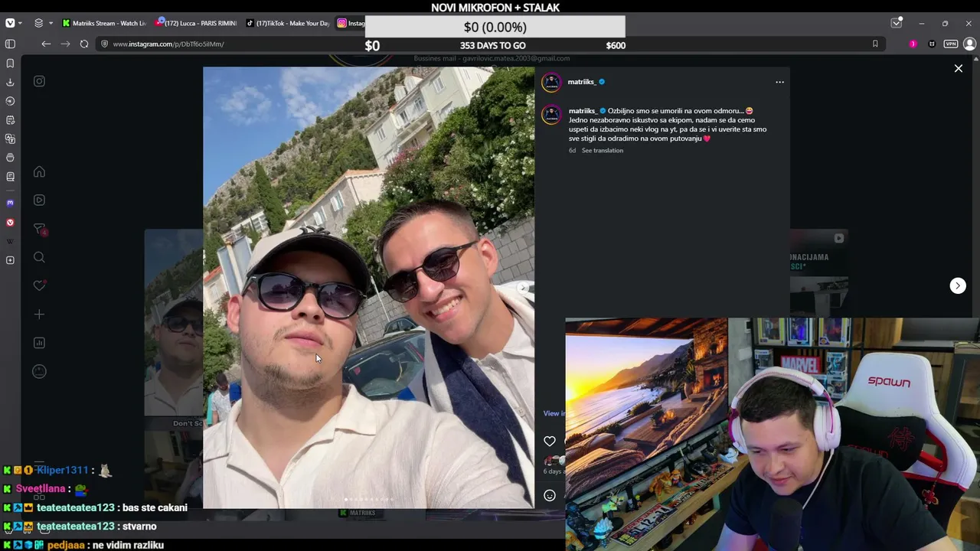Open the Downloads side panel
Image resolution: width=980 pixels, height=551 pixels.
pos(10,82)
